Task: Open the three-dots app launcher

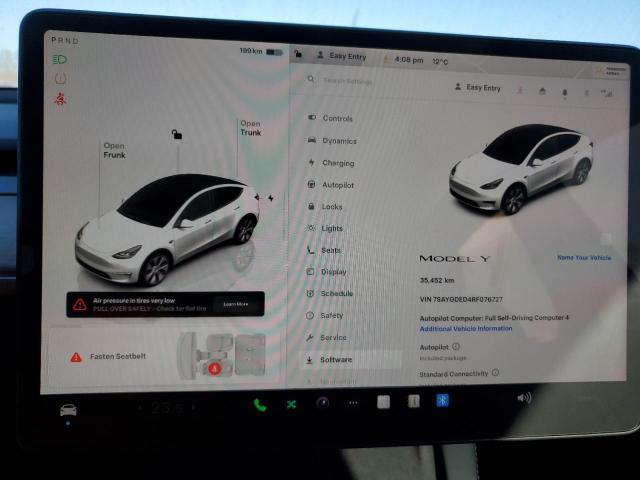Action: 352,403
